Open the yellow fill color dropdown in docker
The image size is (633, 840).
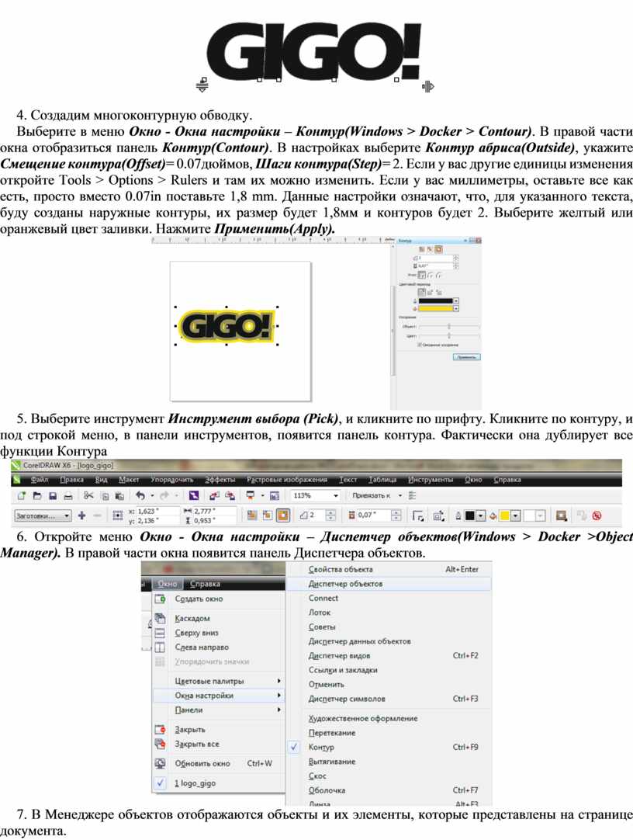coord(456,308)
